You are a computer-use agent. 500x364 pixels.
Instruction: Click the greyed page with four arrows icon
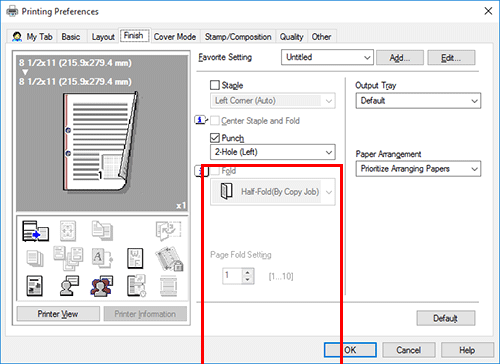pyautogui.click(x=68, y=231)
